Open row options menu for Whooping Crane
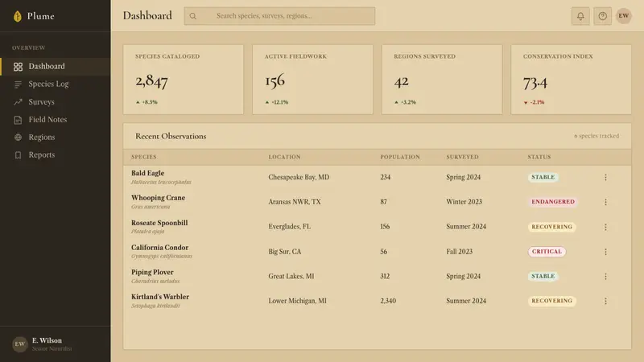The height and width of the screenshot is (362, 644). (x=605, y=202)
